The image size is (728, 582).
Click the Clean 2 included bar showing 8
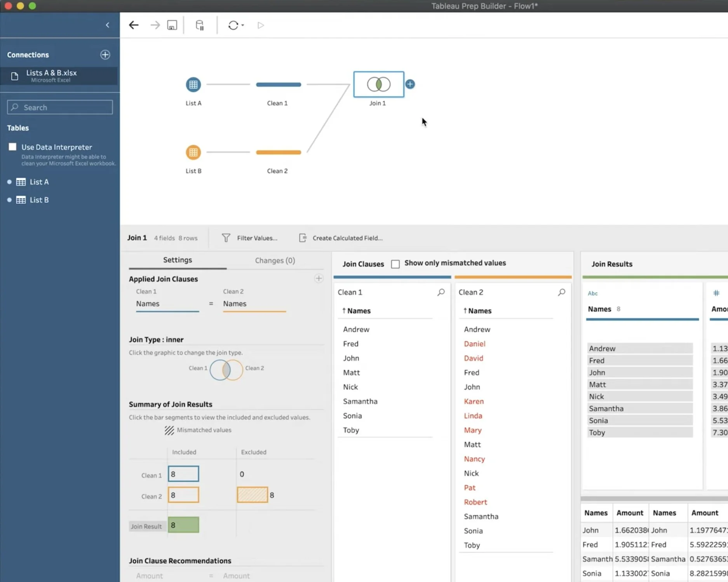pyautogui.click(x=183, y=495)
